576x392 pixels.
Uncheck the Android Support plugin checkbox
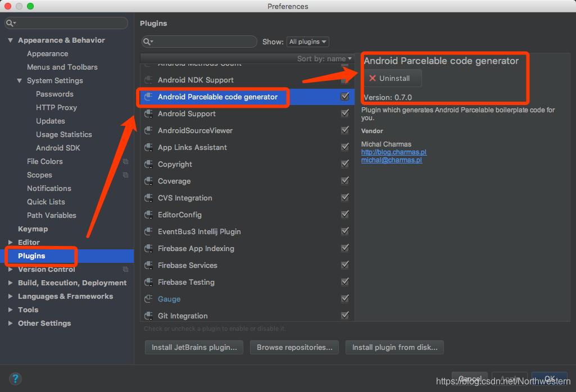(345, 113)
